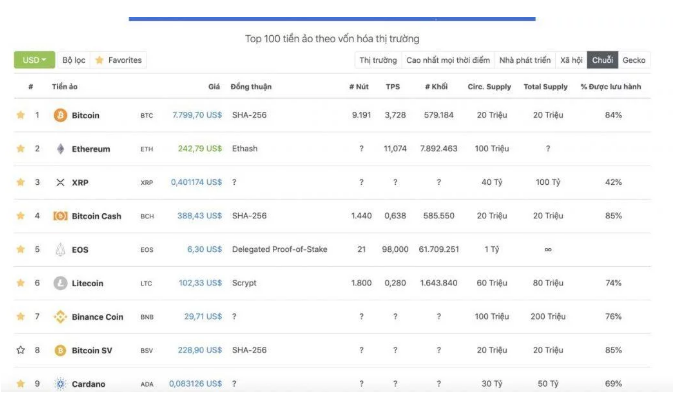Click the EOS logo icon
689x406 pixels.
[60, 250]
